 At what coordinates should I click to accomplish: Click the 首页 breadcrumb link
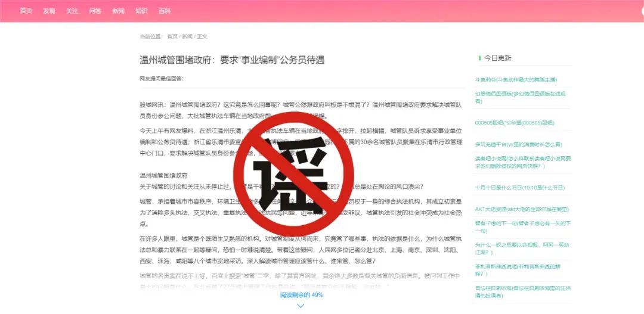click(x=172, y=36)
